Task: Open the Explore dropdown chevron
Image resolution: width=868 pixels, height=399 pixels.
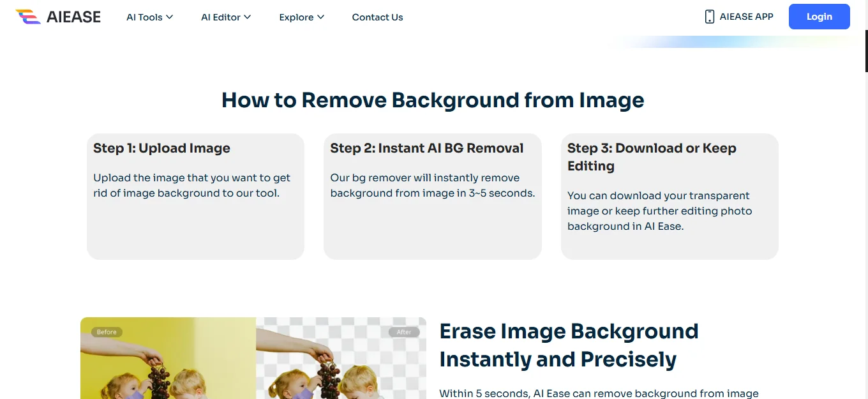Action: point(320,17)
